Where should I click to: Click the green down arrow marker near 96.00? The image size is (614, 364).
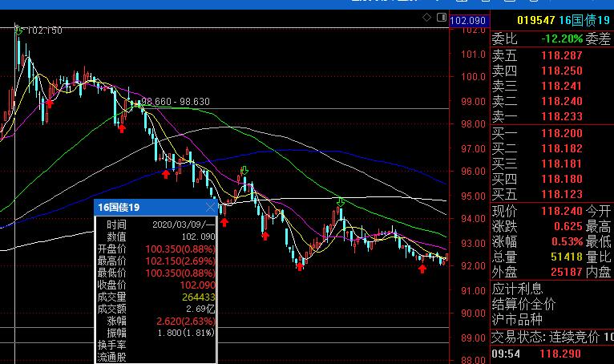click(244, 171)
